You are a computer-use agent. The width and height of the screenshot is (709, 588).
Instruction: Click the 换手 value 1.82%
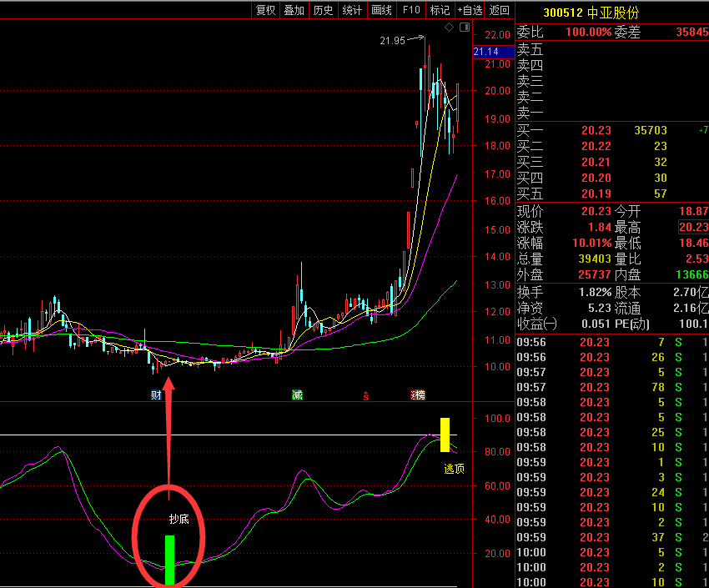(x=595, y=293)
